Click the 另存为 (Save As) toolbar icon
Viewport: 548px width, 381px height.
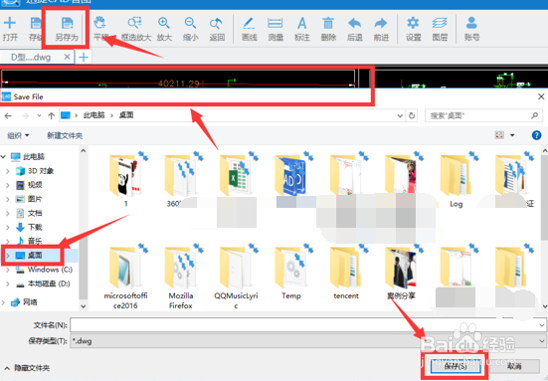pos(66,29)
